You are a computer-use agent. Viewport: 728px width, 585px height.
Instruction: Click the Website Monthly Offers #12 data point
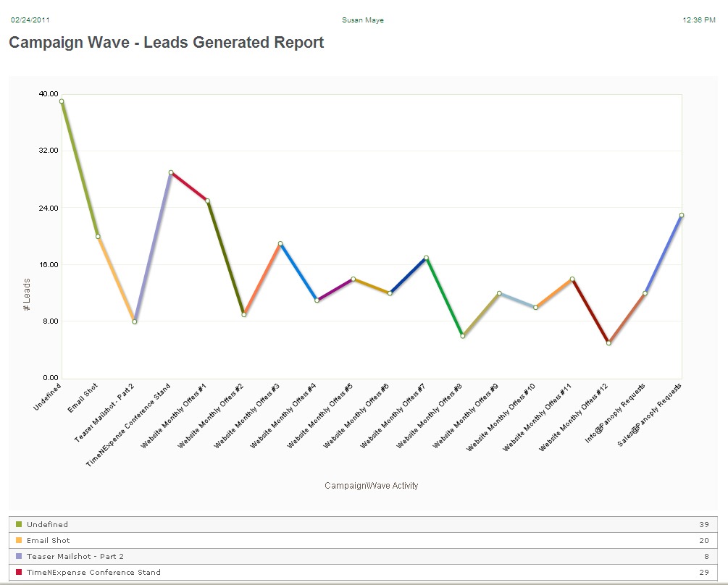(x=608, y=342)
